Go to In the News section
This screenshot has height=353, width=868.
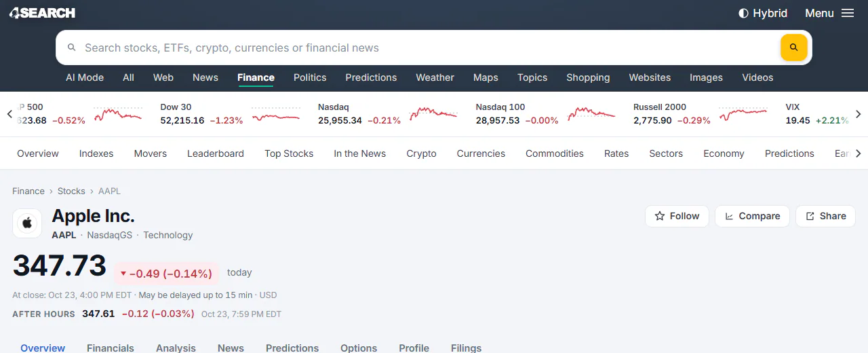(x=359, y=153)
